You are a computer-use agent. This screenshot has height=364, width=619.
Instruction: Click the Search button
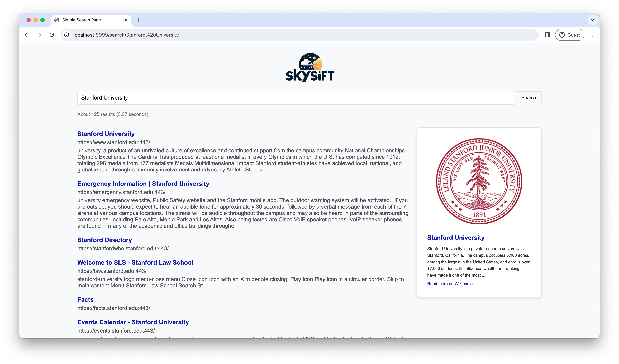(529, 98)
